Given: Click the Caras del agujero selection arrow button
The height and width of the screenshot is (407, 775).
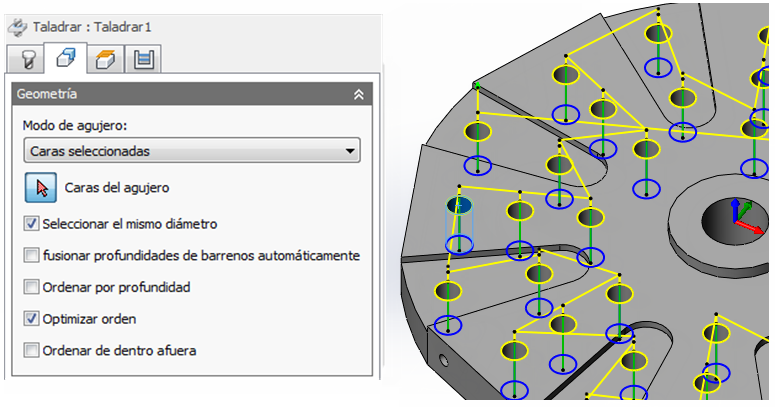Looking at the screenshot, I should click(x=41, y=187).
